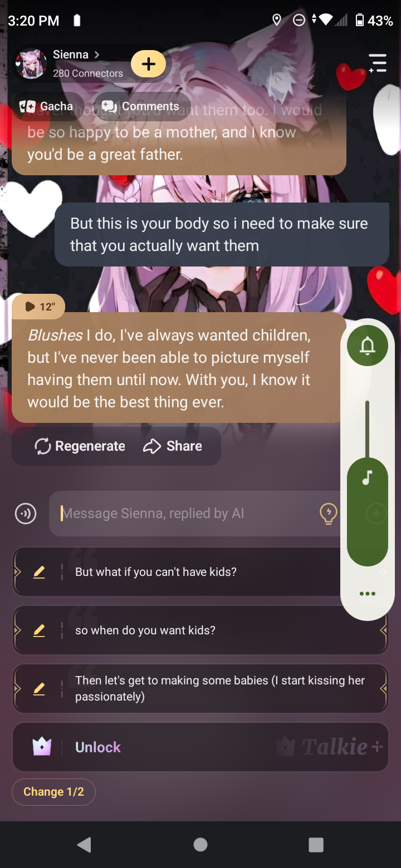Toggle the green music note button
Screen dimensions: 401x868
367,479
